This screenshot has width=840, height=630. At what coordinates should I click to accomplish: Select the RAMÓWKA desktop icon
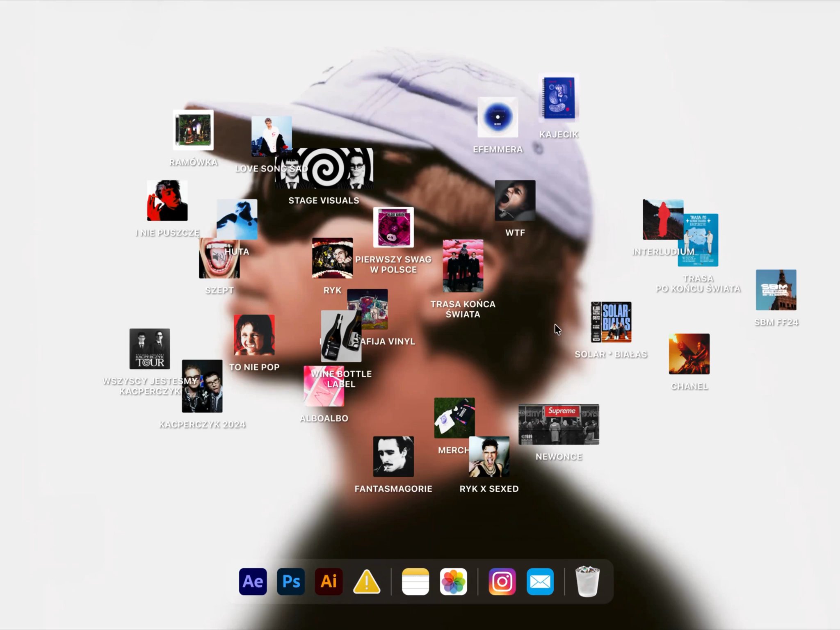click(x=193, y=130)
